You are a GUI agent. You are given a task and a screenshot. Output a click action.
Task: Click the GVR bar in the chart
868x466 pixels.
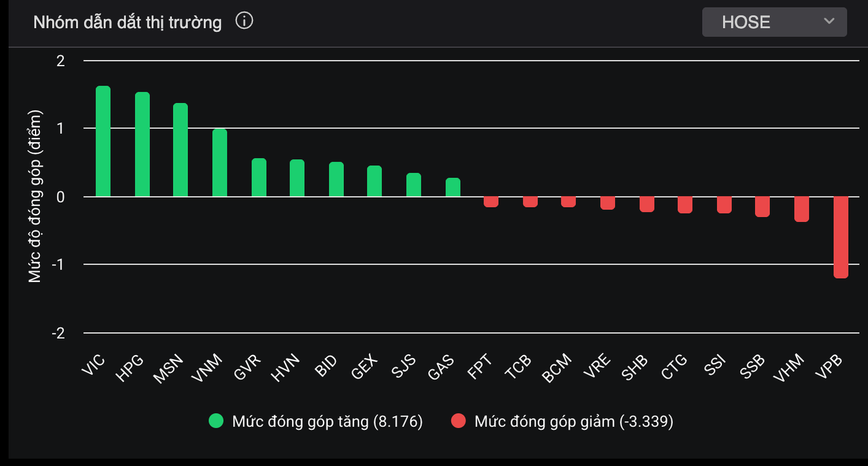tap(259, 178)
